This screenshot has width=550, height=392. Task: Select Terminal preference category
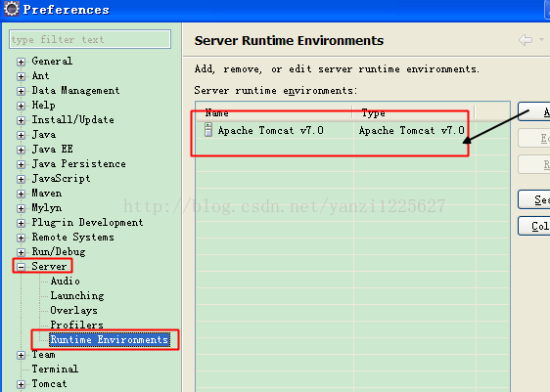pos(55,369)
